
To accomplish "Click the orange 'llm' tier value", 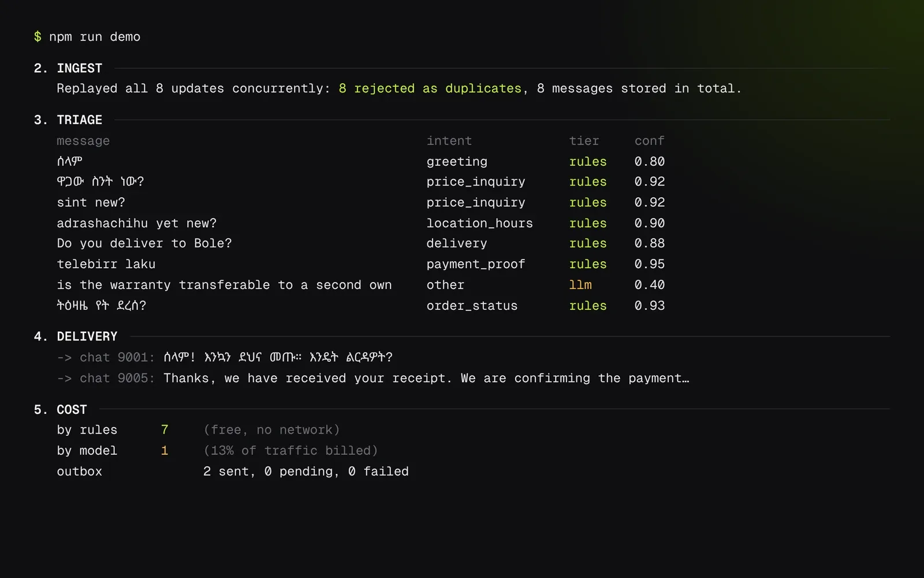I will click(x=580, y=285).
